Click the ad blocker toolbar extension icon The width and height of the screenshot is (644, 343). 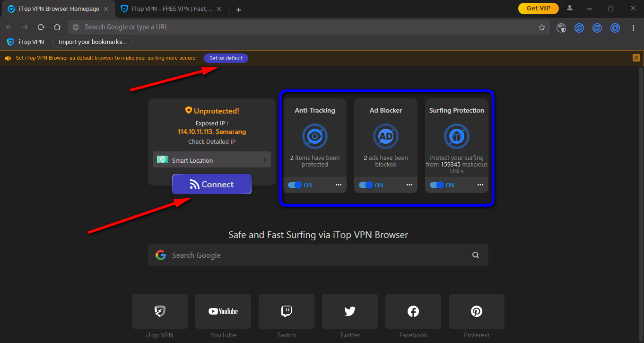(x=597, y=28)
